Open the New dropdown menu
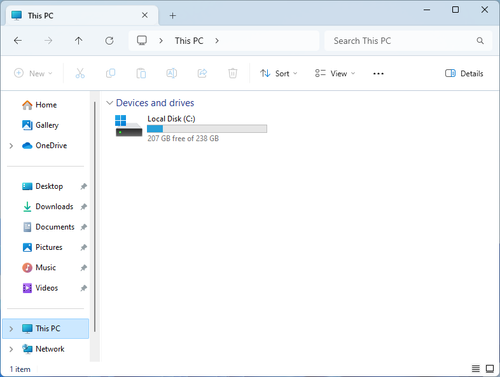The height and width of the screenshot is (377, 500). (33, 73)
